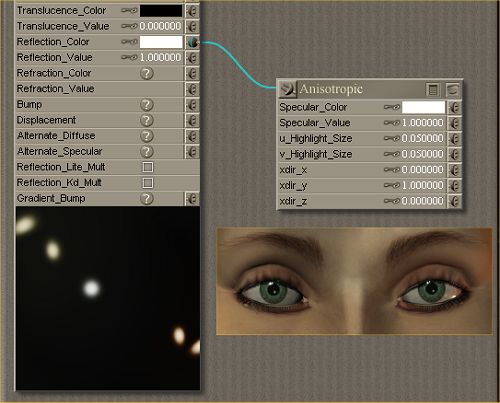Click the Displacement row node plug icon
The image size is (500, 403).
tap(192, 120)
